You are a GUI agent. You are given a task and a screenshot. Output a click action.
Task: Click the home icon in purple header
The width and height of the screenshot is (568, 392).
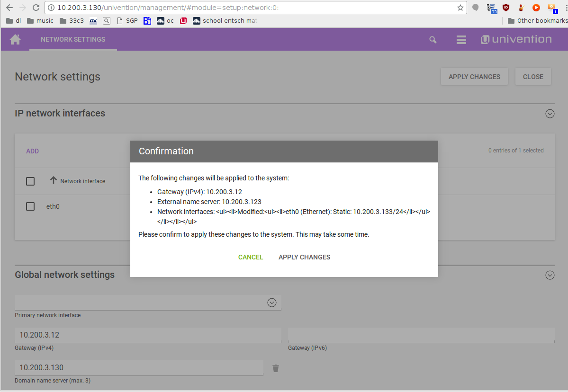click(15, 39)
